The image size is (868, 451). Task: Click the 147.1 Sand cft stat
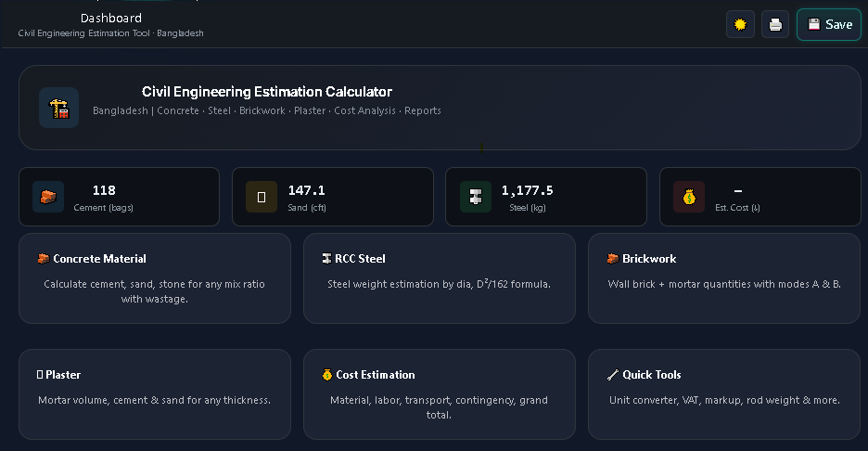point(332,197)
